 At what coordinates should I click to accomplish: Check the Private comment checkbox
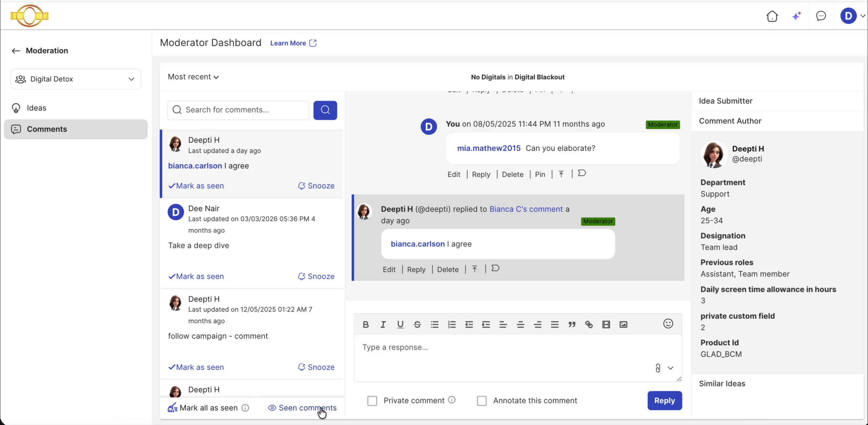(372, 401)
